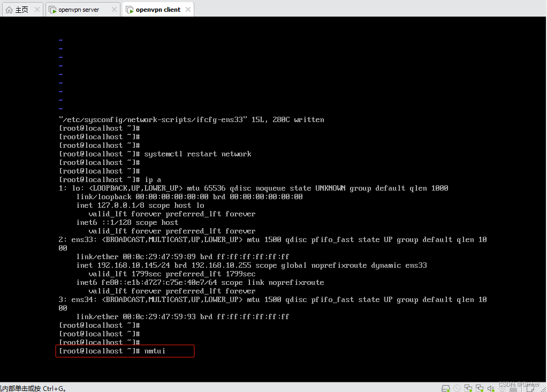The image size is (547, 392).
Task: Open the CD/DVD drive status icon
Action: [x=457, y=388]
